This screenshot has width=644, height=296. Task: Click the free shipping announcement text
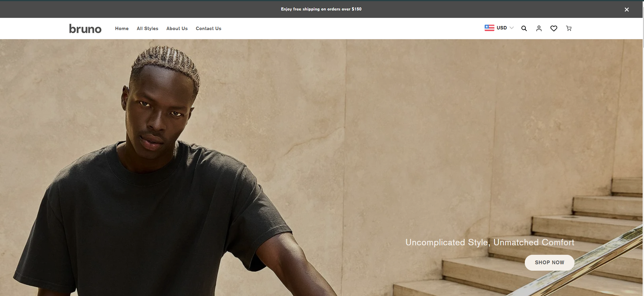[x=321, y=9]
